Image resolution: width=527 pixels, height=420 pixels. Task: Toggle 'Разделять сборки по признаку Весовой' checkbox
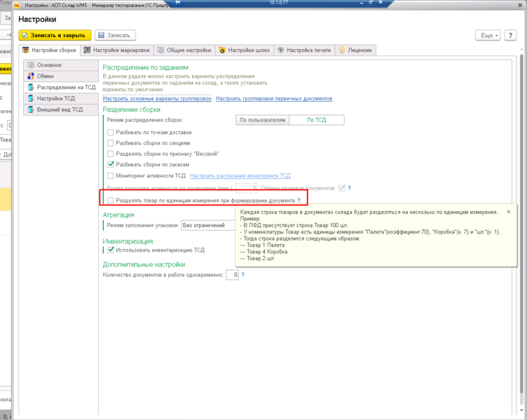pyautogui.click(x=110, y=154)
